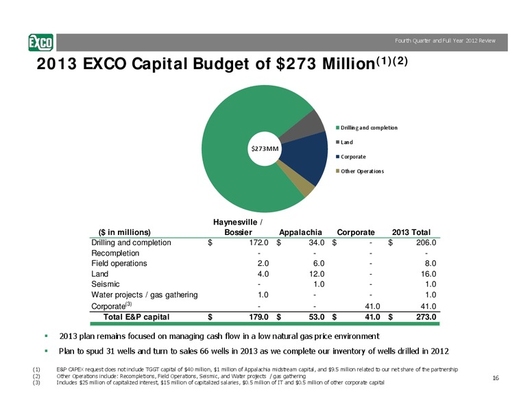This screenshot has height=411, width=532.
Task: Click the "2.0" Haynesville field operations value
Action: point(263,264)
